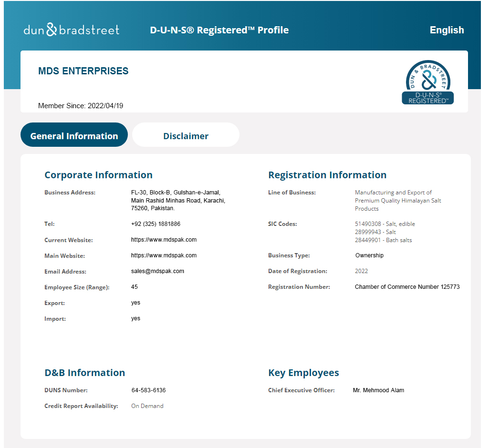The width and height of the screenshot is (489, 448).
Task: Click the sales@mdspak.com email address
Action: click(x=157, y=271)
